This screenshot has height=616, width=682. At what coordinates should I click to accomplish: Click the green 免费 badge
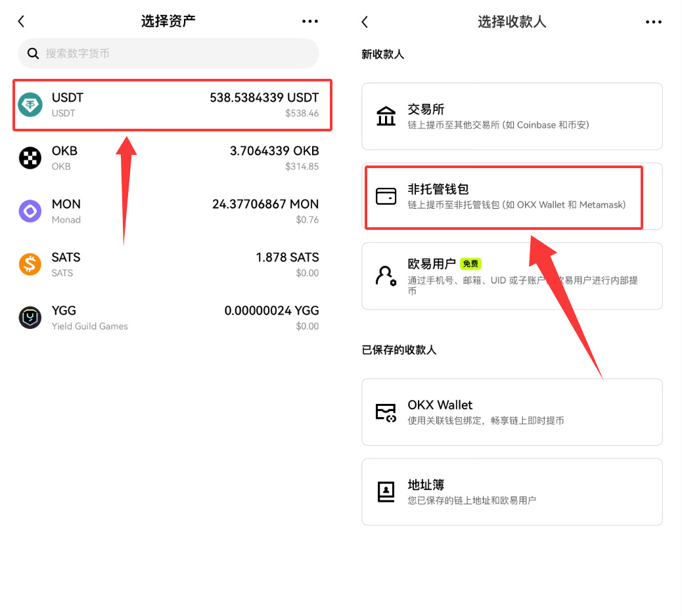click(470, 264)
